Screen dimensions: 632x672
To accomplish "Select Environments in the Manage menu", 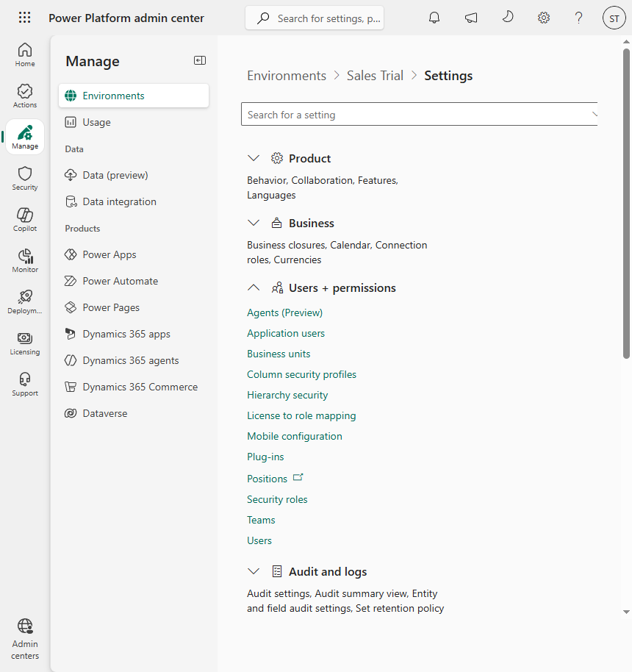I will 134,96.
